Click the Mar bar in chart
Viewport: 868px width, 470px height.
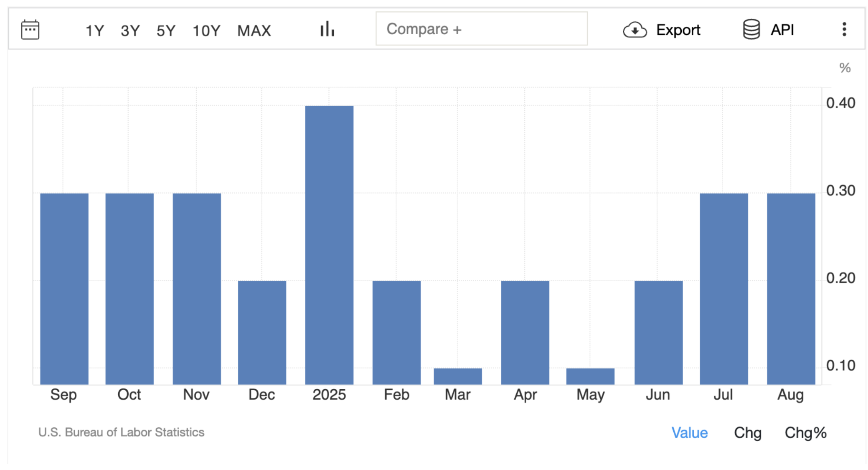click(457, 376)
